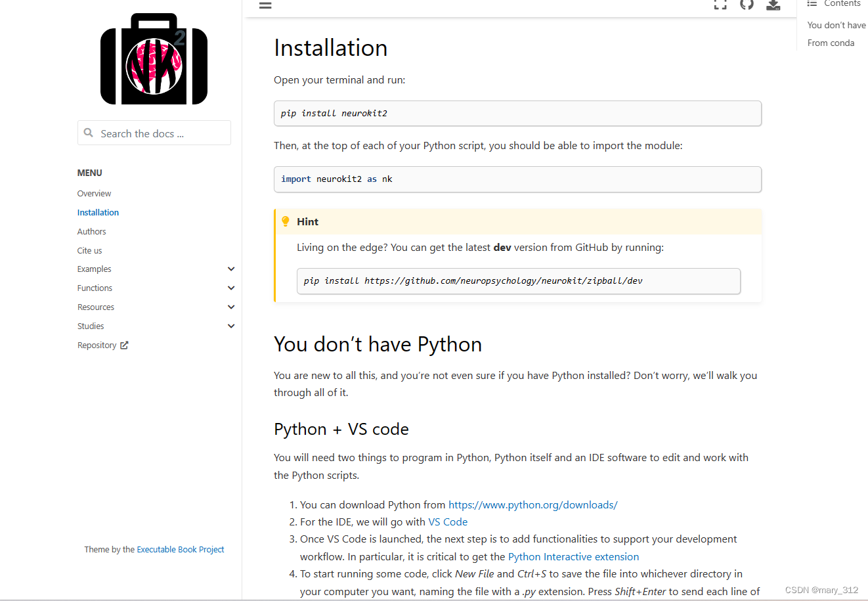The width and height of the screenshot is (868, 601).
Task: Click the Contents list icon
Action: point(812,3)
